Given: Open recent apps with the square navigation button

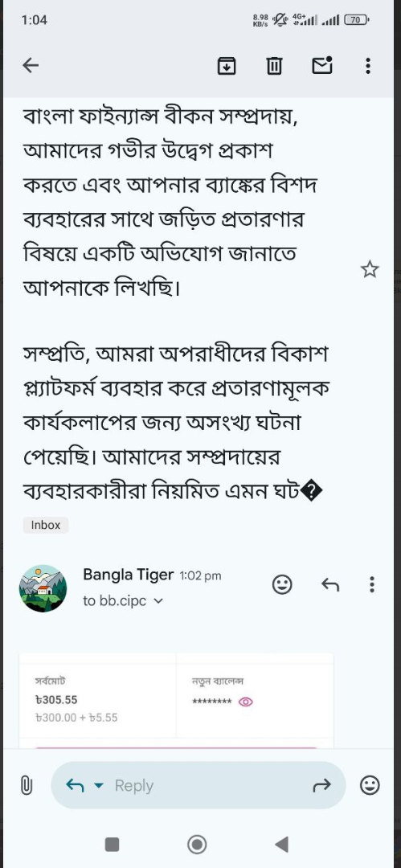Looking at the screenshot, I should click(x=112, y=844).
